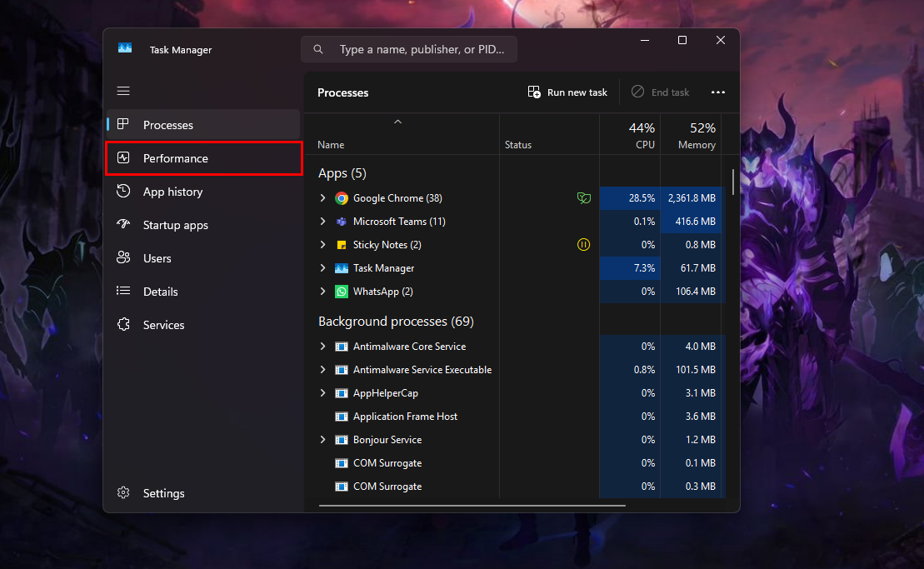Click the Settings gear icon in sidebar
The width and height of the screenshot is (924, 569).
coord(123,492)
